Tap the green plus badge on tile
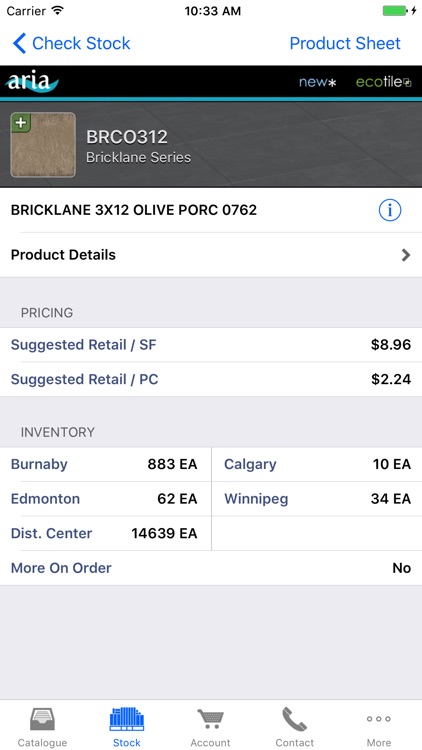Viewport: 422px width, 750px height. pyautogui.click(x=21, y=122)
